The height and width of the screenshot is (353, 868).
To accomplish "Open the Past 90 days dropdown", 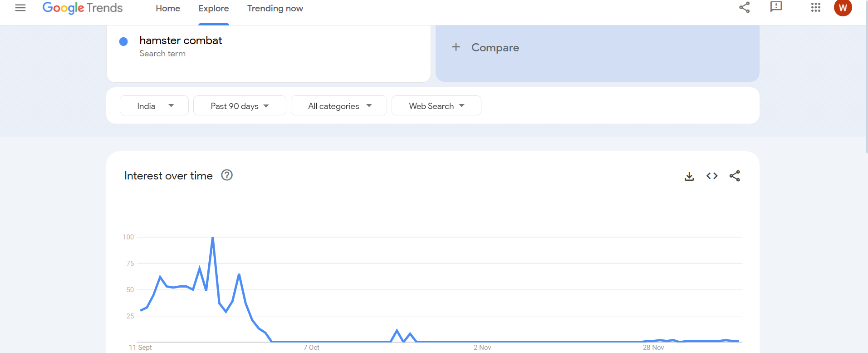I will tap(240, 105).
